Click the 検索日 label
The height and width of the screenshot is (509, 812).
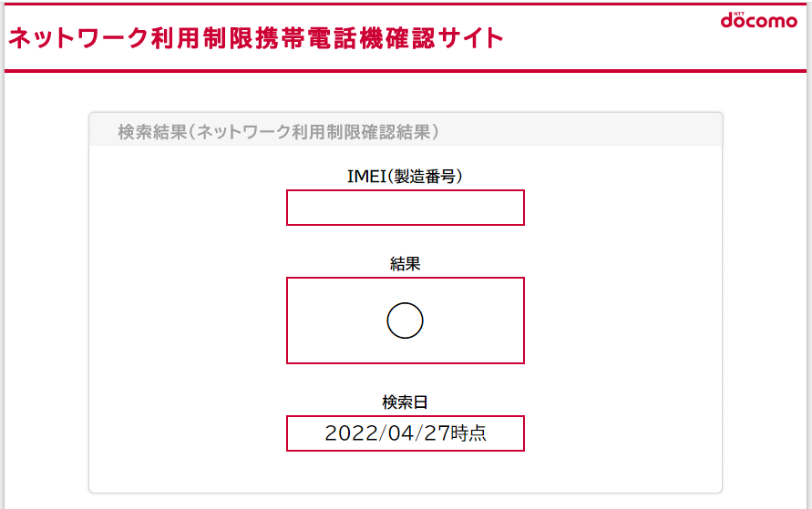(x=405, y=402)
